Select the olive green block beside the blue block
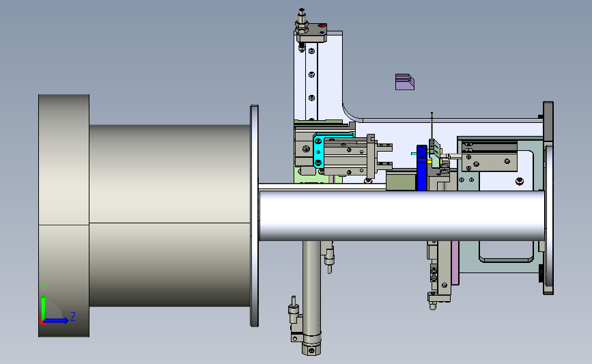Viewport: 592px width, 364px height. point(401,180)
